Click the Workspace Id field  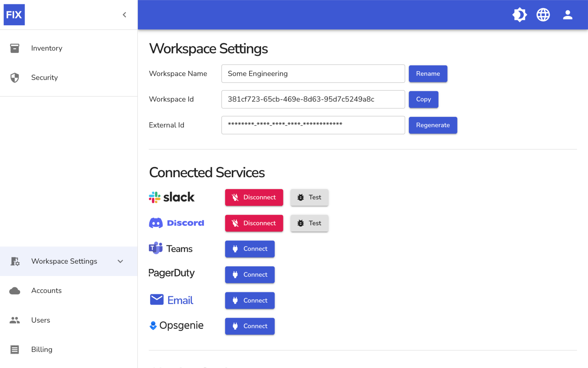pos(313,99)
